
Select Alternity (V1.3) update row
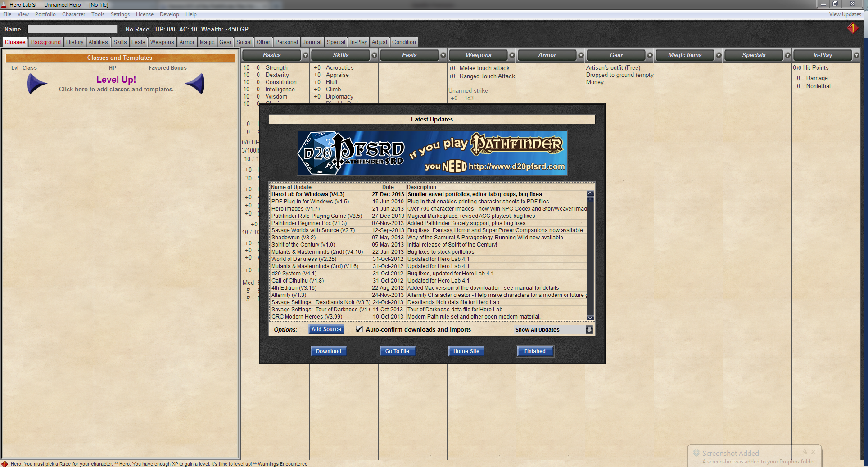[428, 295]
